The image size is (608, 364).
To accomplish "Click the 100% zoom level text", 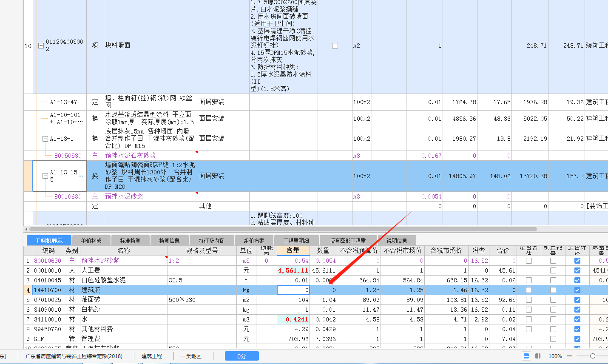I will pos(555,356).
